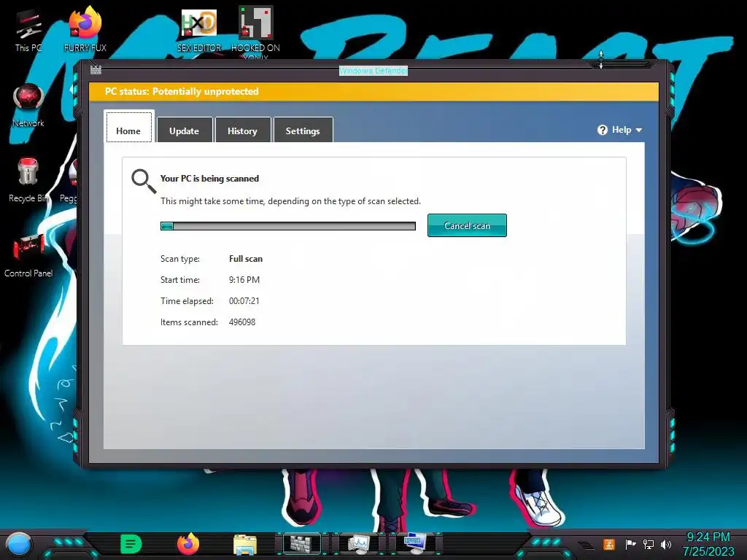This screenshot has height=560, width=747.
Task: Switch to the Home tab
Action: coord(128,127)
